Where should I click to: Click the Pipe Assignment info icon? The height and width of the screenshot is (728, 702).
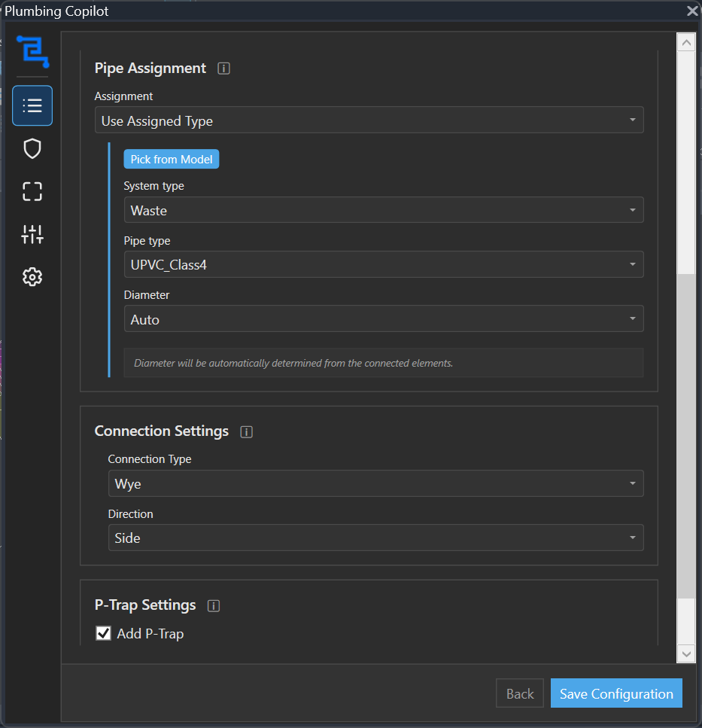pyautogui.click(x=223, y=68)
